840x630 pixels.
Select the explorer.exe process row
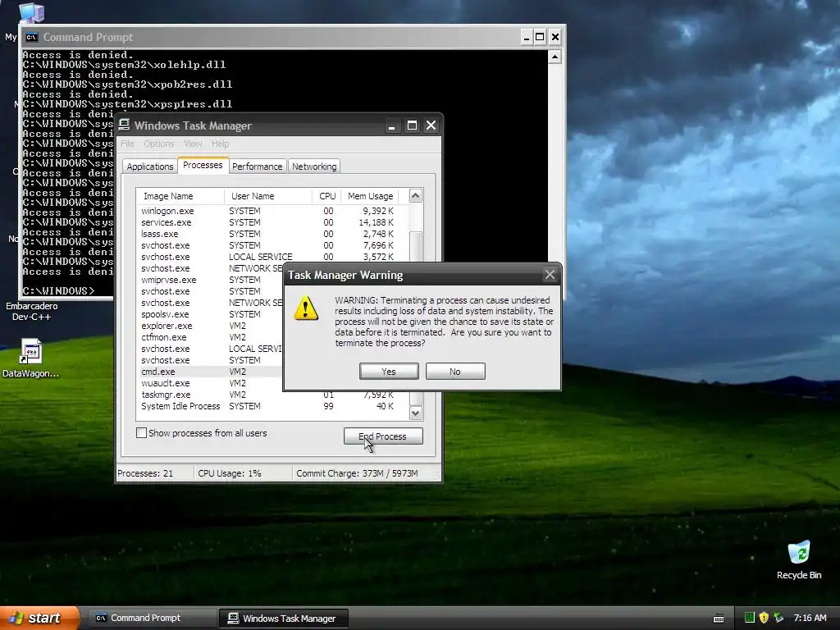click(x=210, y=326)
